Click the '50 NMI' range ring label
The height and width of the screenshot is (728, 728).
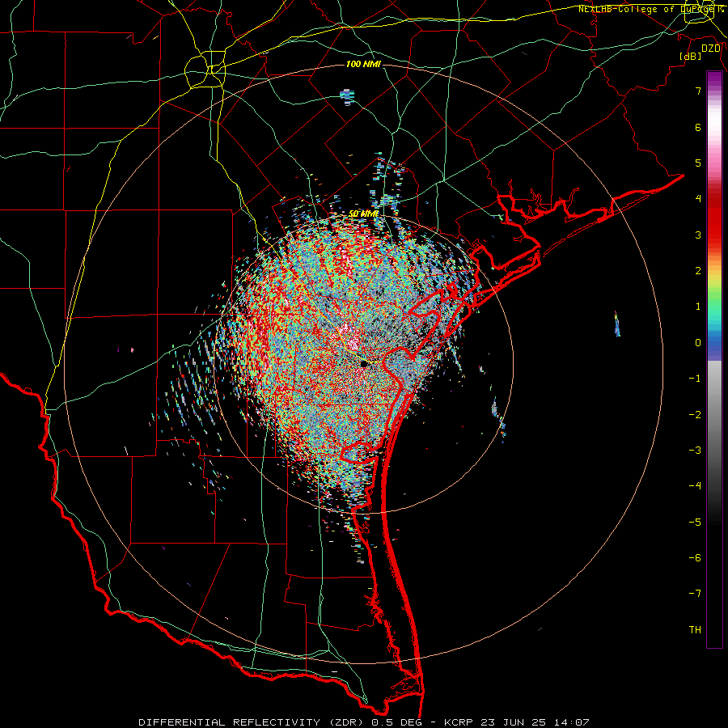363,214
